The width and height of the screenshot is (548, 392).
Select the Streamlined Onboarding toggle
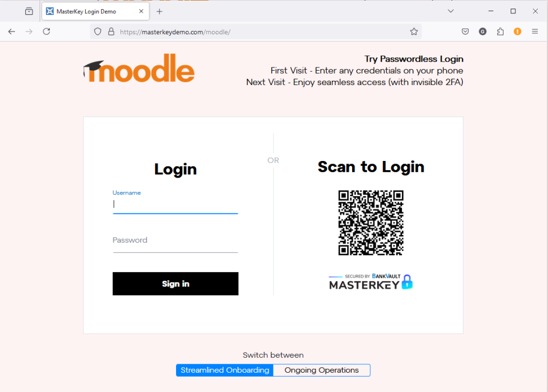point(225,370)
